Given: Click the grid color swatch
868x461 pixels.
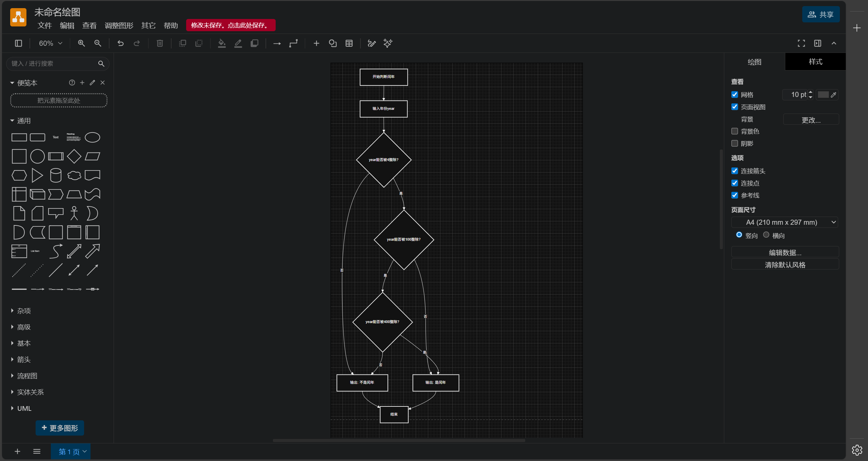Looking at the screenshot, I should point(823,95).
